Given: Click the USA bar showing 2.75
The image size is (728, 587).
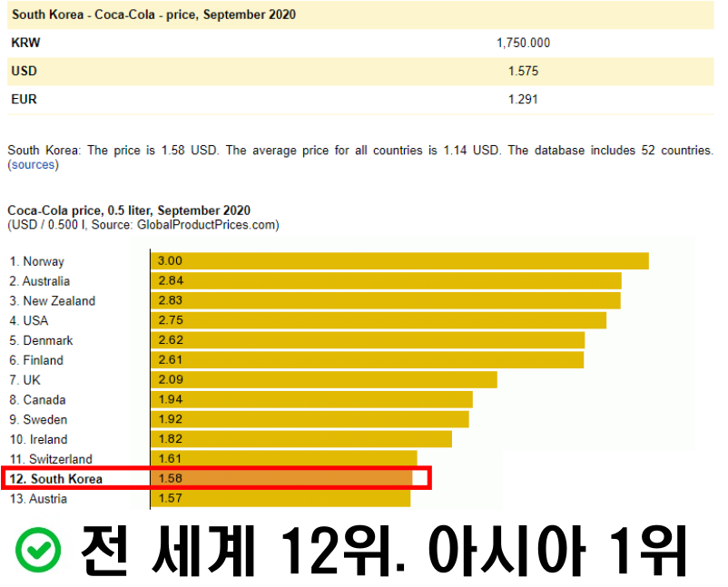Looking at the screenshot, I should (x=379, y=320).
